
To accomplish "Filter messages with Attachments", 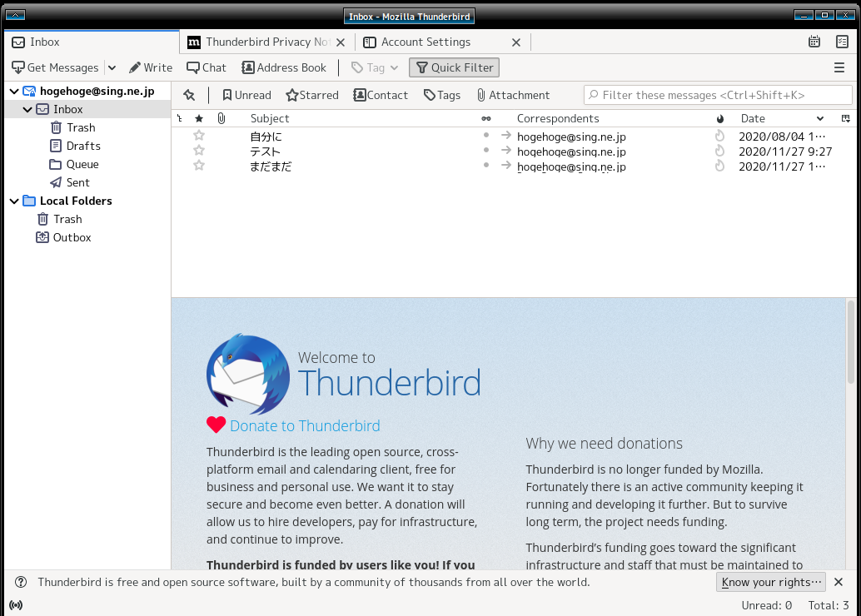I will (513, 95).
